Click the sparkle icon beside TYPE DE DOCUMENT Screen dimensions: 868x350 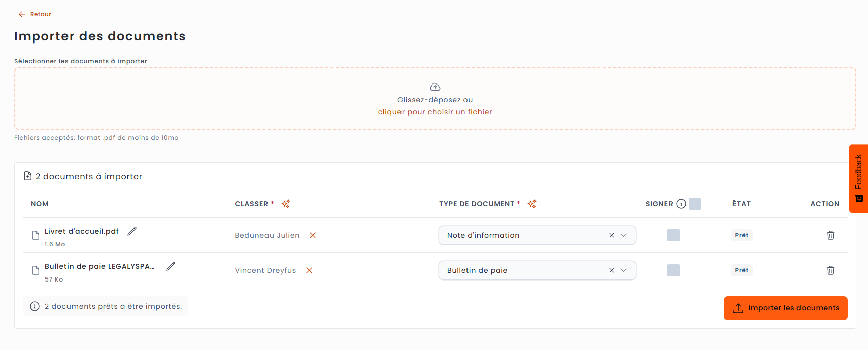(x=532, y=204)
